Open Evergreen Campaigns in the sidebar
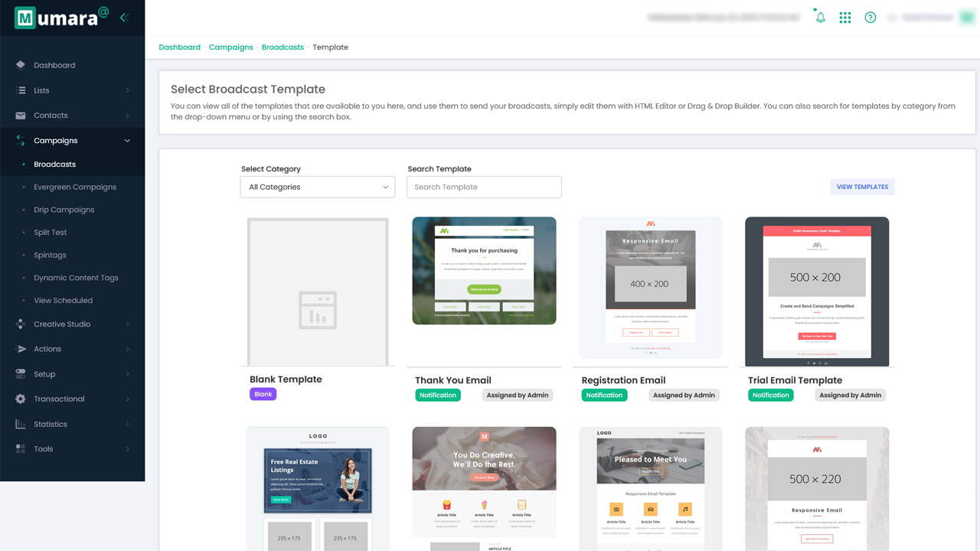 [75, 187]
